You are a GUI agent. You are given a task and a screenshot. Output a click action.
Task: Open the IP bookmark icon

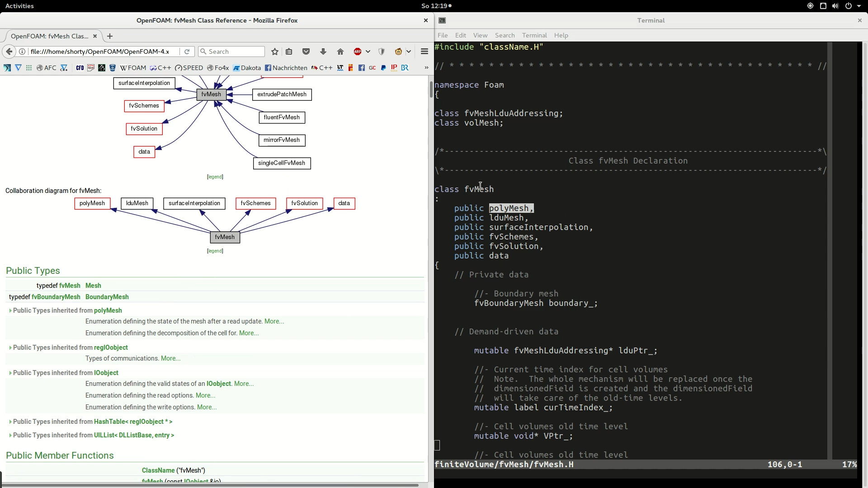click(394, 68)
